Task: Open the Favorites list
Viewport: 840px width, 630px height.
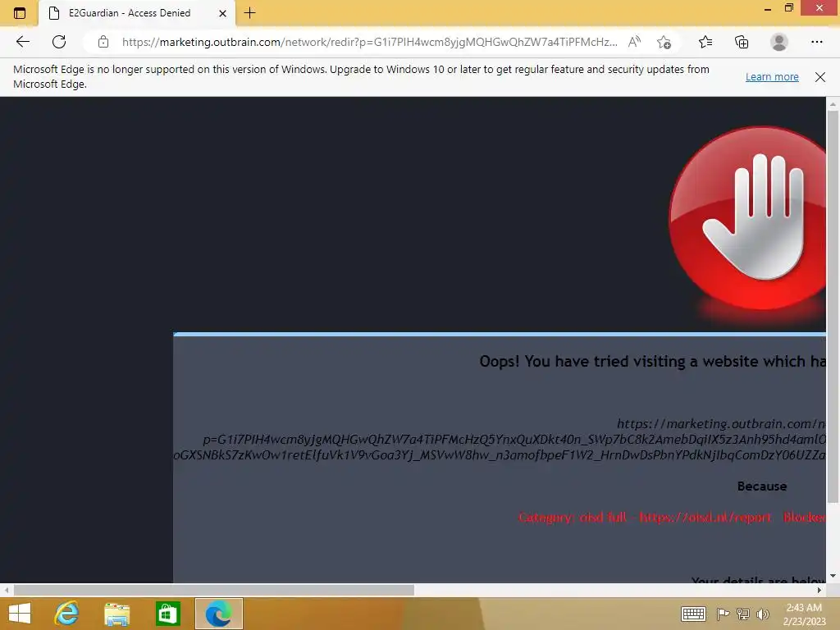Action: 705,42
